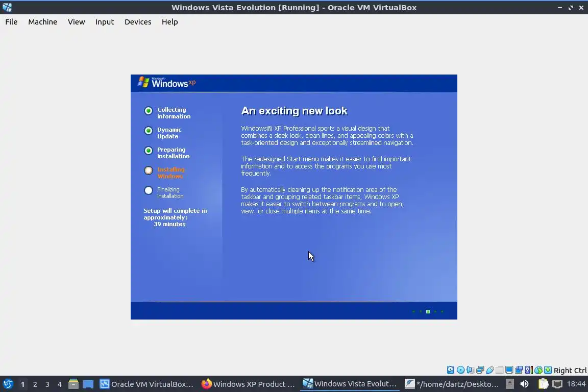Close the VirtualBox window
Screen dimensions: 588x392
(x=581, y=8)
